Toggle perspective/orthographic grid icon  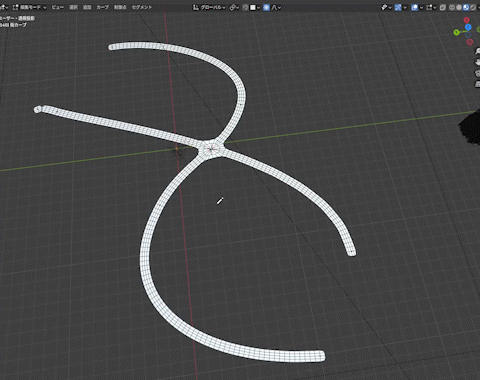click(x=477, y=84)
